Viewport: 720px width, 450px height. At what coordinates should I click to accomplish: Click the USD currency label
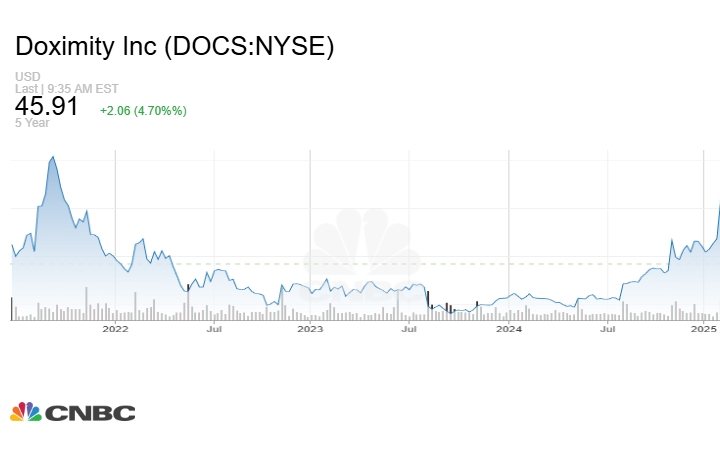(28, 76)
